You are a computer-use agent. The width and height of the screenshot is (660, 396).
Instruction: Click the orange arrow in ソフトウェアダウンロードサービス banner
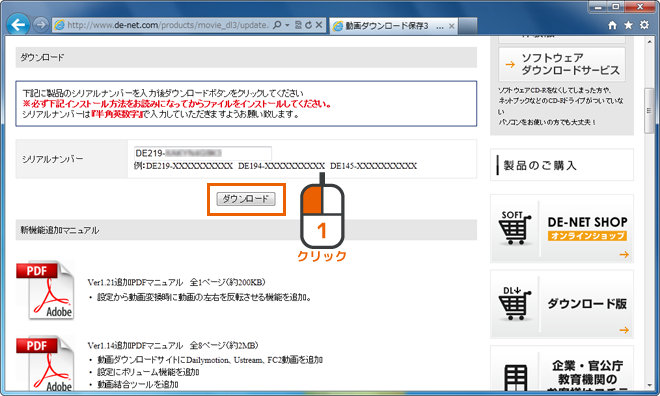(x=510, y=64)
